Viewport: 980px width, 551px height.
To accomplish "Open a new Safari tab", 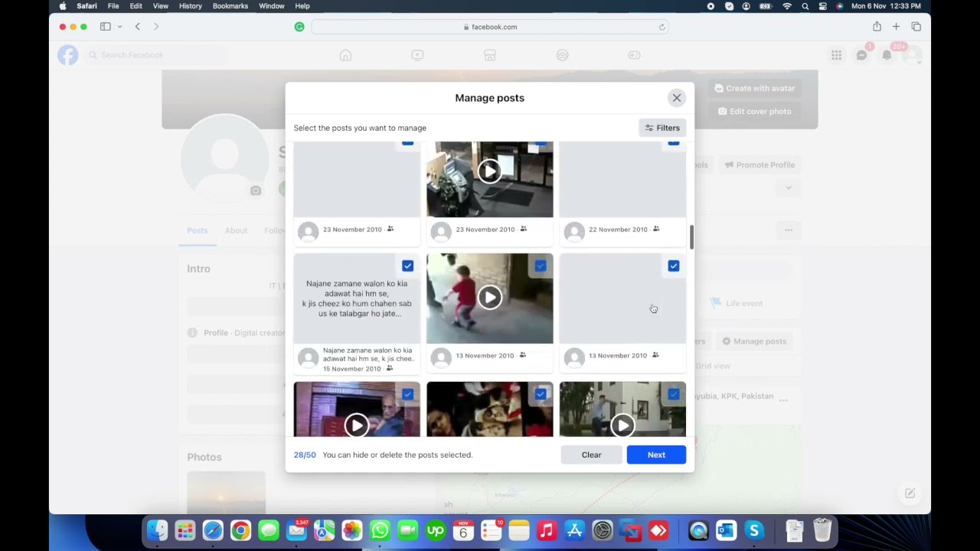I will (x=896, y=27).
